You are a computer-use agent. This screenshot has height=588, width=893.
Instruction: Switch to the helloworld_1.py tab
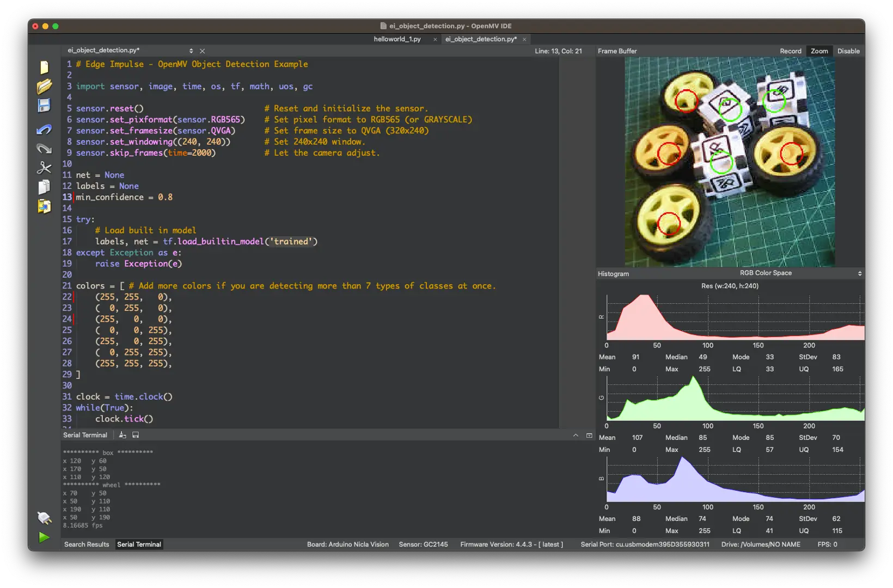[x=397, y=39]
